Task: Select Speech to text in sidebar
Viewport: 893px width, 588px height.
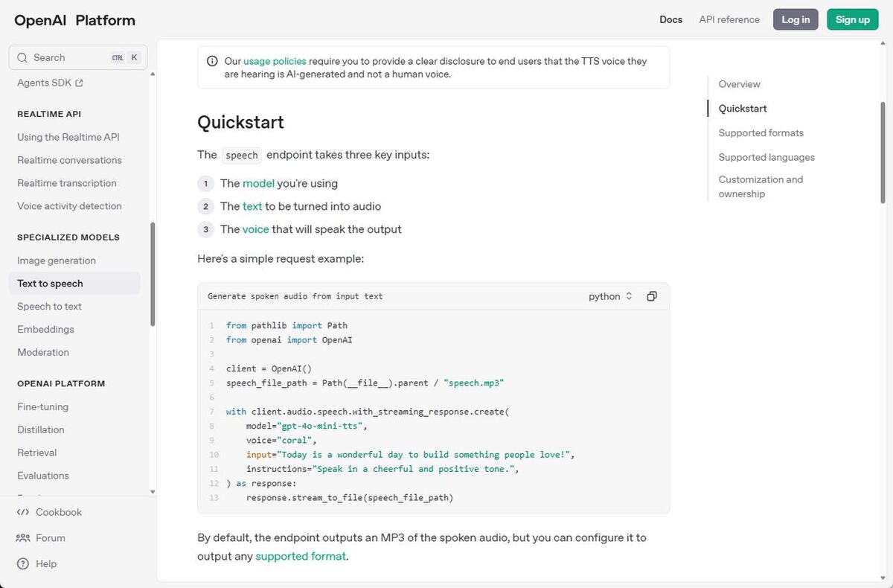Action: click(x=50, y=307)
